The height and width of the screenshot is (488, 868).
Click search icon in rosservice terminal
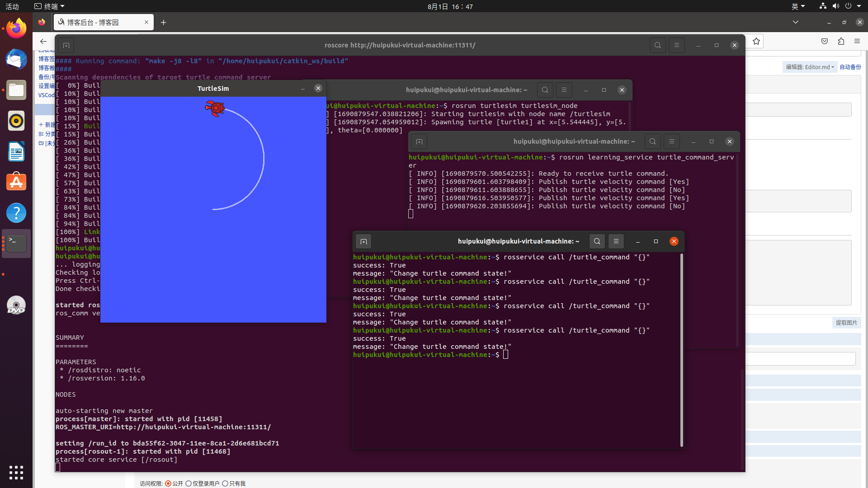click(x=597, y=241)
